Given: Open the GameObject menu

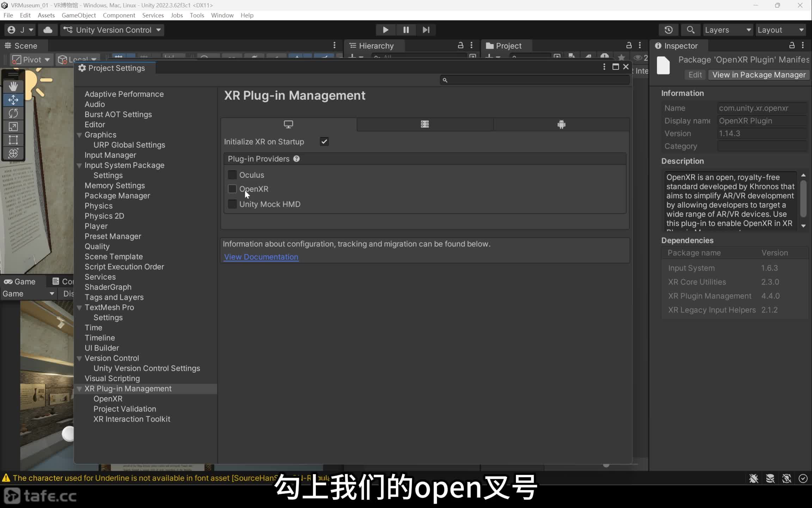Looking at the screenshot, I should click(79, 15).
